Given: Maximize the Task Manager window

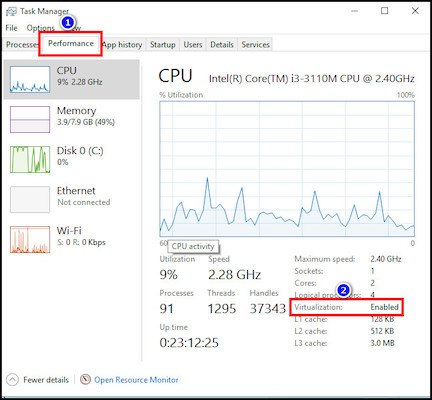Looking at the screenshot, I should (x=384, y=11).
